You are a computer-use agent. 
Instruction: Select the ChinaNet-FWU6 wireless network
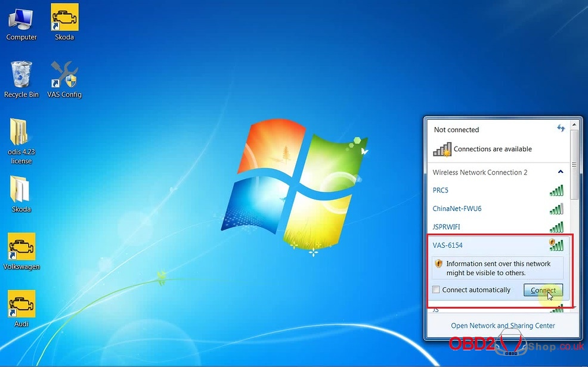(457, 209)
